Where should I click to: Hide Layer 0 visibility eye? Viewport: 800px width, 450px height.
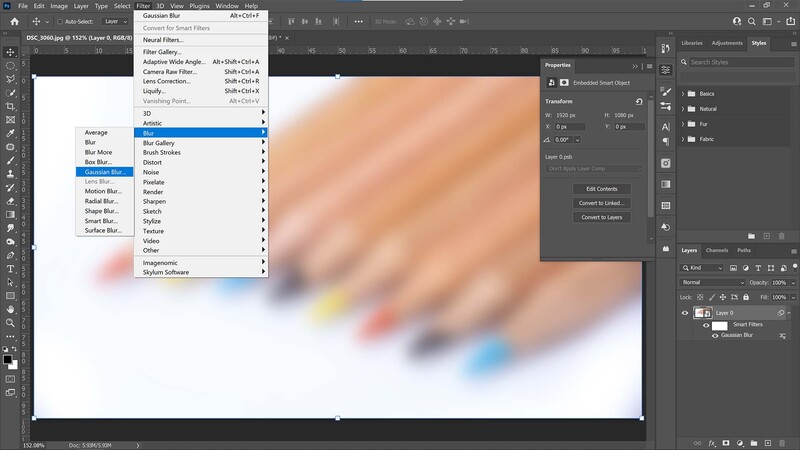pyautogui.click(x=685, y=313)
